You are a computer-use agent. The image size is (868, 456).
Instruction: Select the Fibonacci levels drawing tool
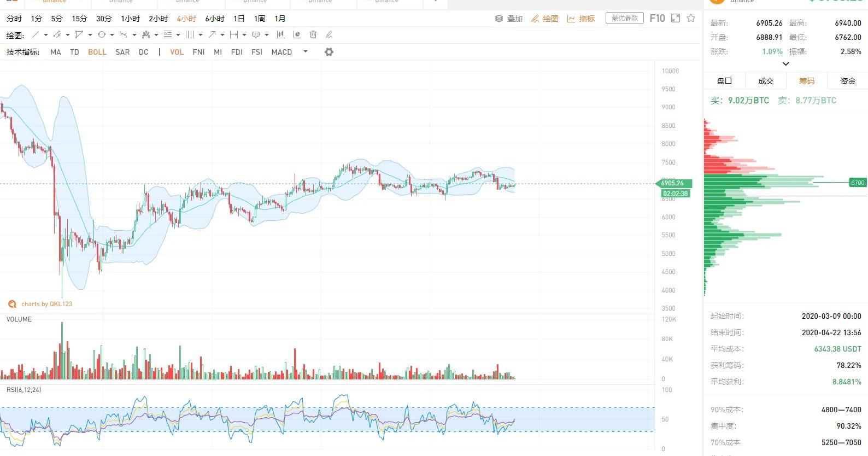[x=168, y=35]
